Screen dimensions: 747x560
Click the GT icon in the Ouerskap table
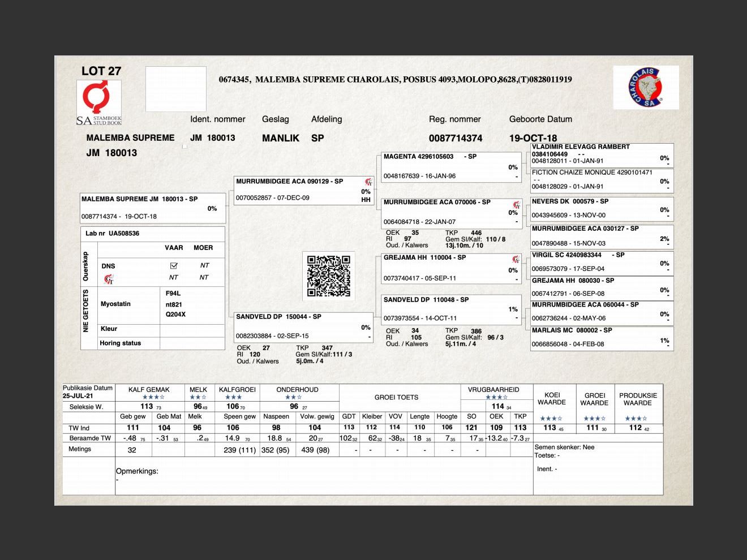109,279
